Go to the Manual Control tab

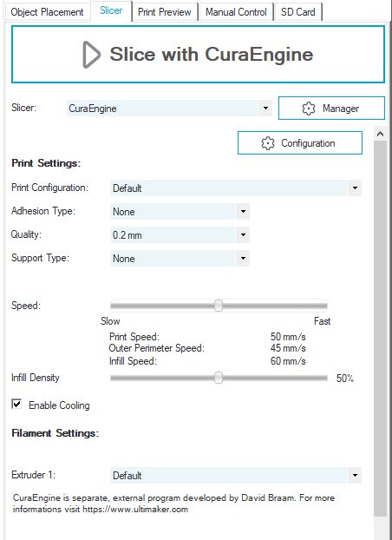point(236,11)
